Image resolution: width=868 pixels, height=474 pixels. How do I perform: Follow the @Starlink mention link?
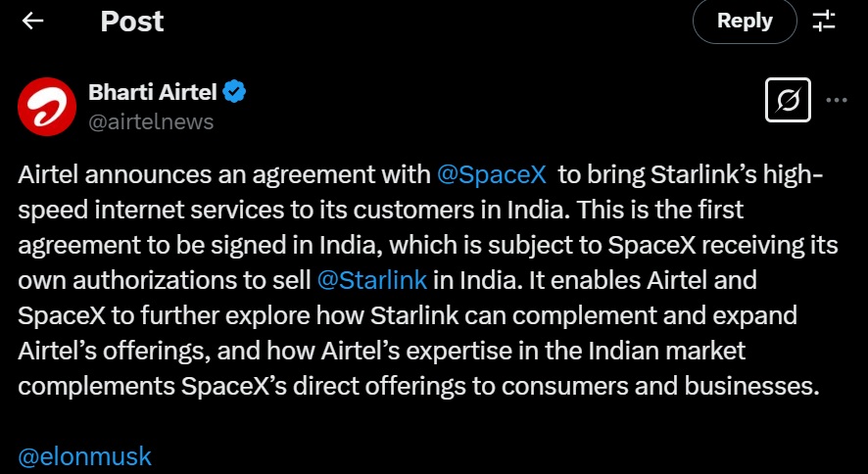tap(372, 279)
